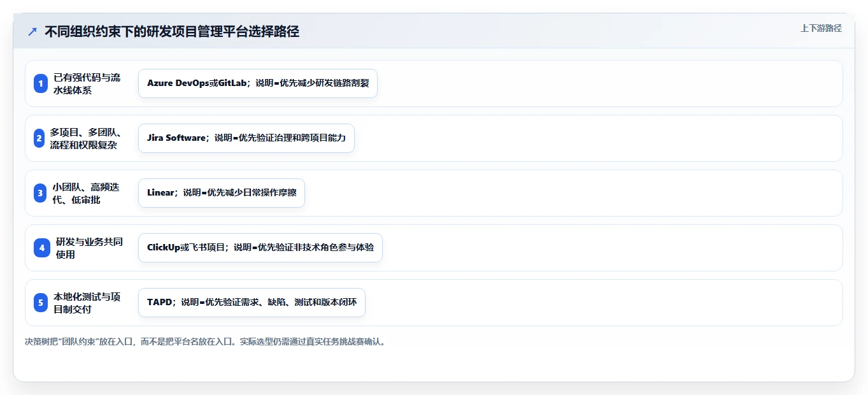868x395 pixels.
Task: Click the number 3 step badge
Action: tap(40, 193)
